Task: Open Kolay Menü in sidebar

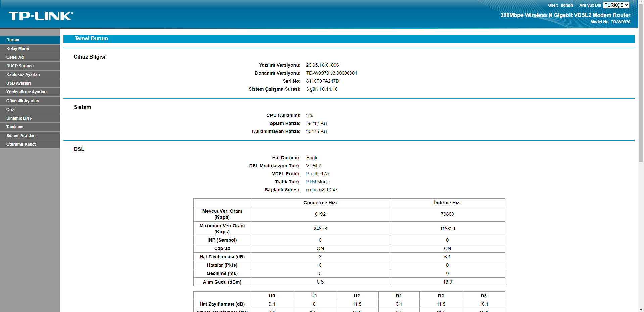Action: (x=30, y=49)
